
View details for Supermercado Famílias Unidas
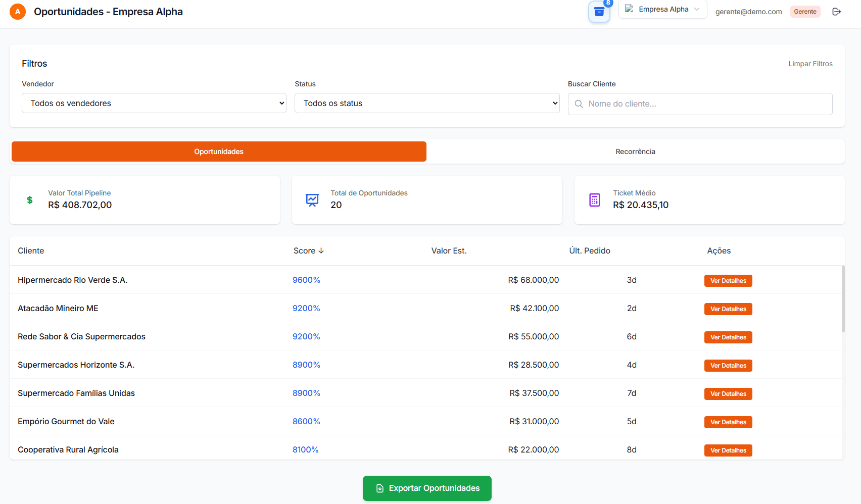728,394
